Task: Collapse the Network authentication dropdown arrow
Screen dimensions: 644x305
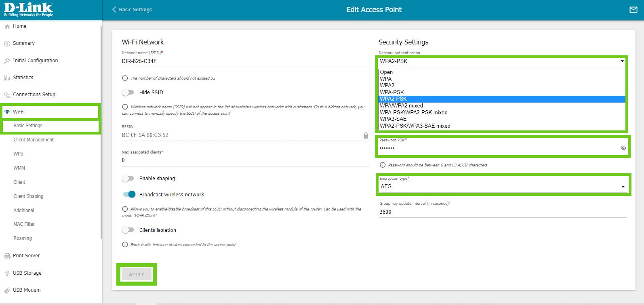Action: pos(622,61)
